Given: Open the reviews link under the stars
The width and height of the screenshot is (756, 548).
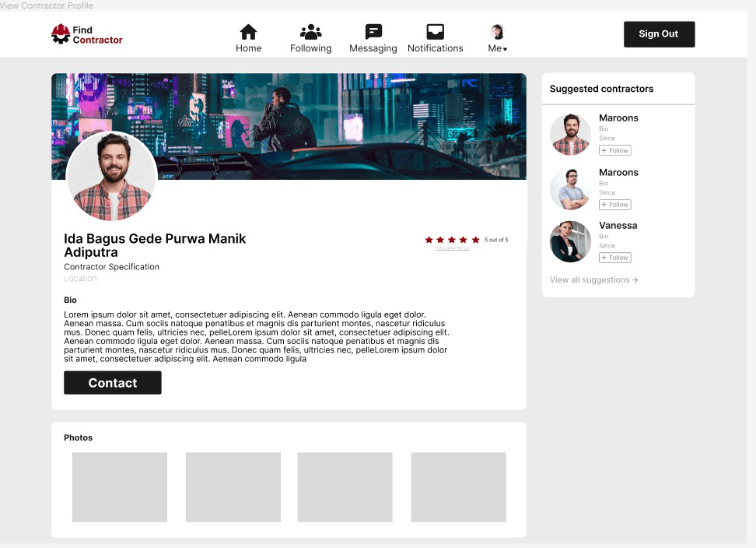Looking at the screenshot, I should [x=452, y=248].
